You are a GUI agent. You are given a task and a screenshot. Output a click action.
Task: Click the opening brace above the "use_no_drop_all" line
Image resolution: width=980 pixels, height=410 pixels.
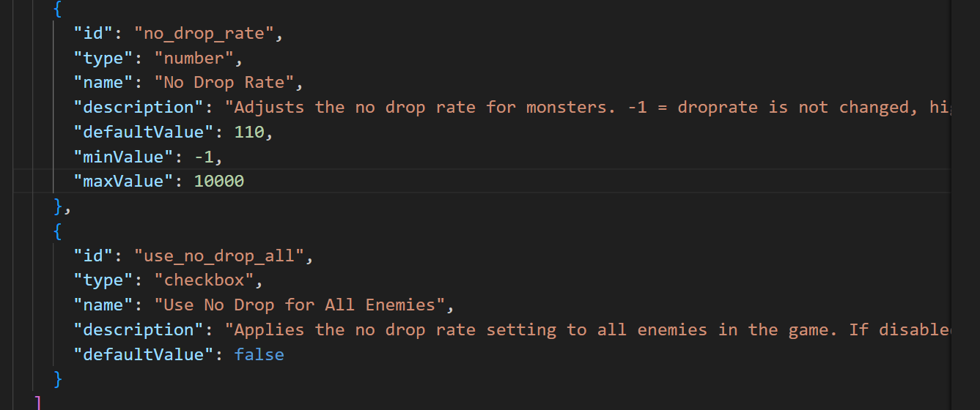[59, 231]
